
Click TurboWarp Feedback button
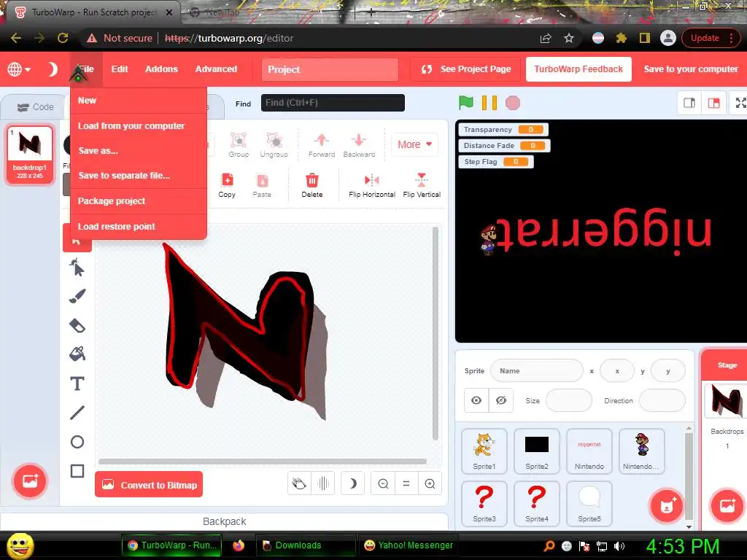coord(578,69)
